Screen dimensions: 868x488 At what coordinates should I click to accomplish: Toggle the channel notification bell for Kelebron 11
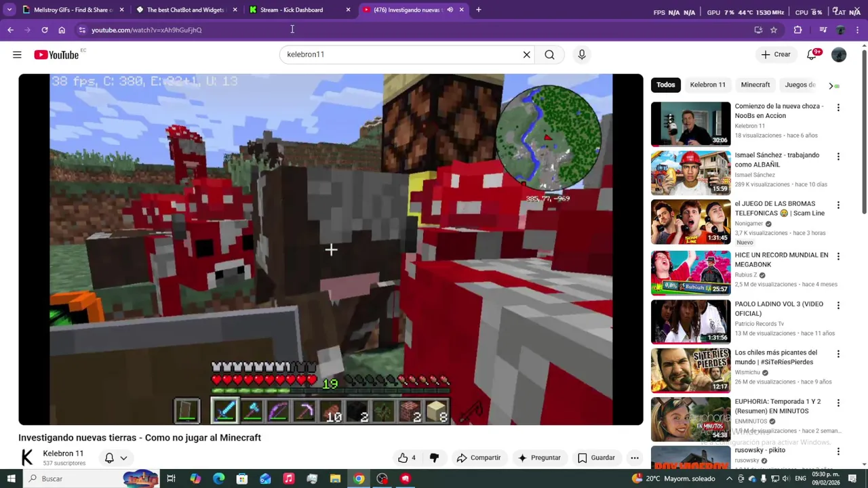[109, 457]
